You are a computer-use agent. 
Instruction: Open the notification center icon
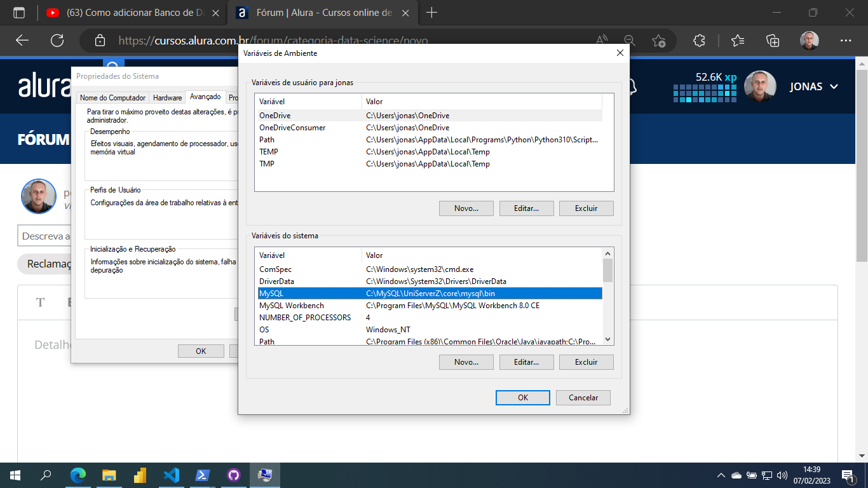[848, 475]
